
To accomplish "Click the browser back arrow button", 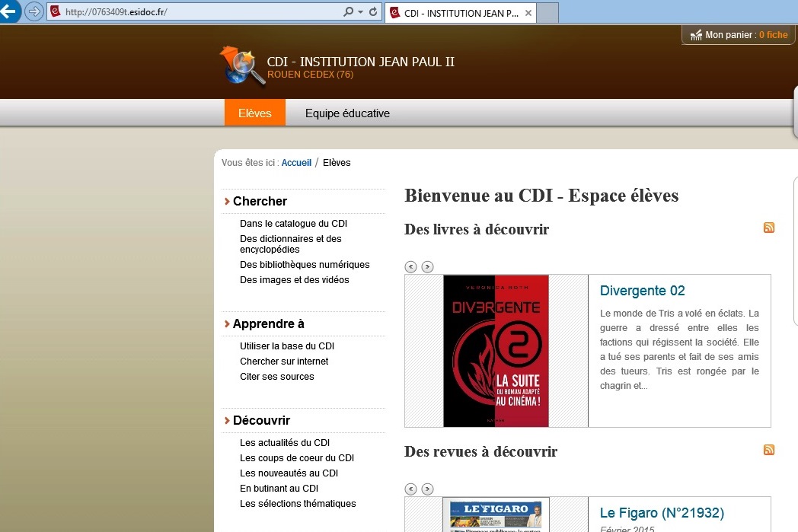I will (x=8, y=11).
